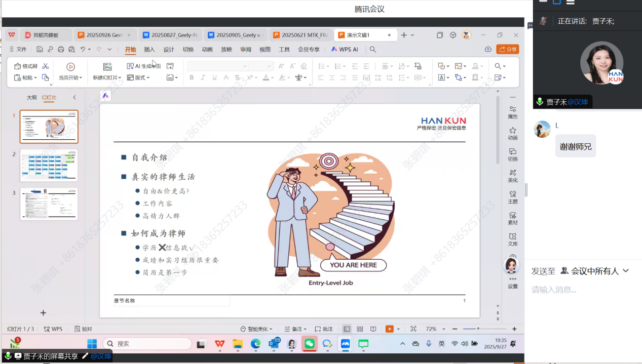Screen dimensions: 642x364
Task: Toggle the notes (备注) pane
Action: tap(293, 329)
